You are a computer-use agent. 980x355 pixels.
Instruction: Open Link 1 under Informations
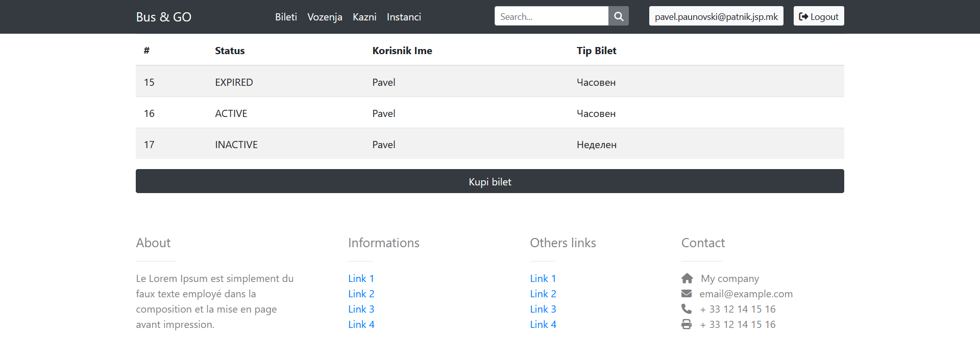click(361, 278)
